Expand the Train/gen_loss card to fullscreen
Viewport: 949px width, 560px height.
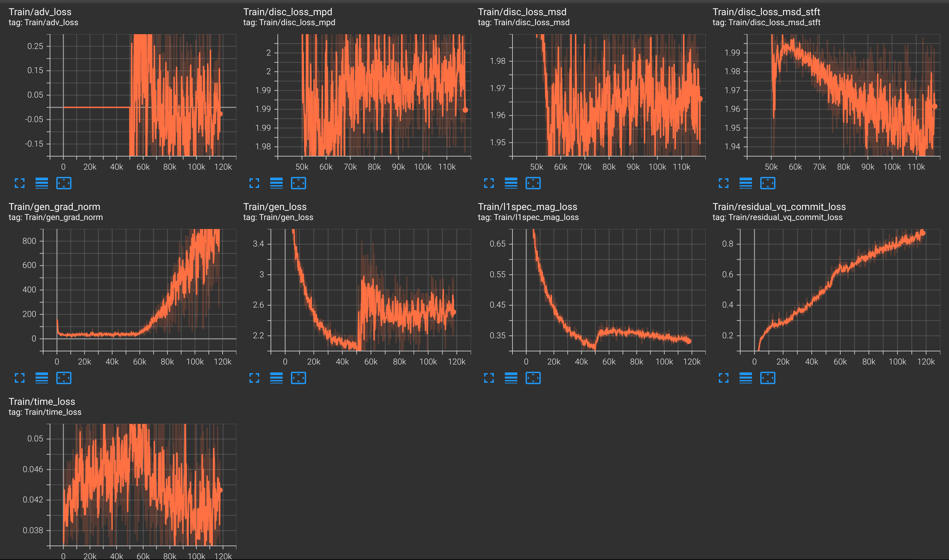[255, 378]
